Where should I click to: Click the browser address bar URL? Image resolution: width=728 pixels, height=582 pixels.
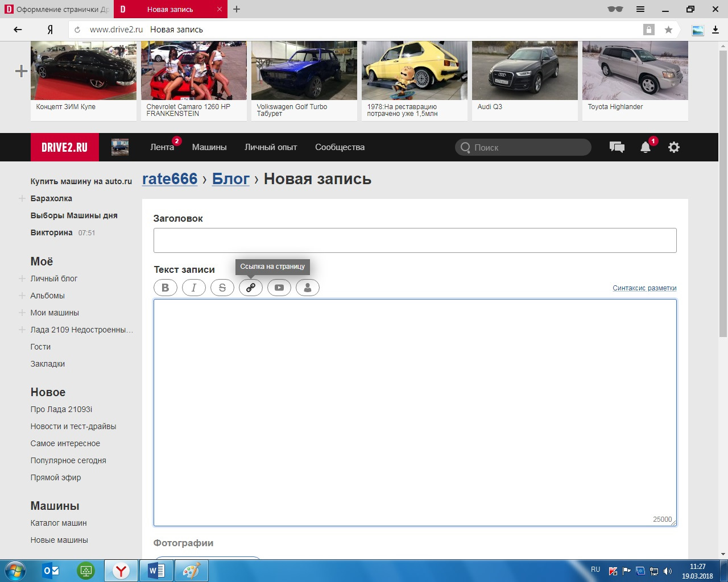coord(116,30)
